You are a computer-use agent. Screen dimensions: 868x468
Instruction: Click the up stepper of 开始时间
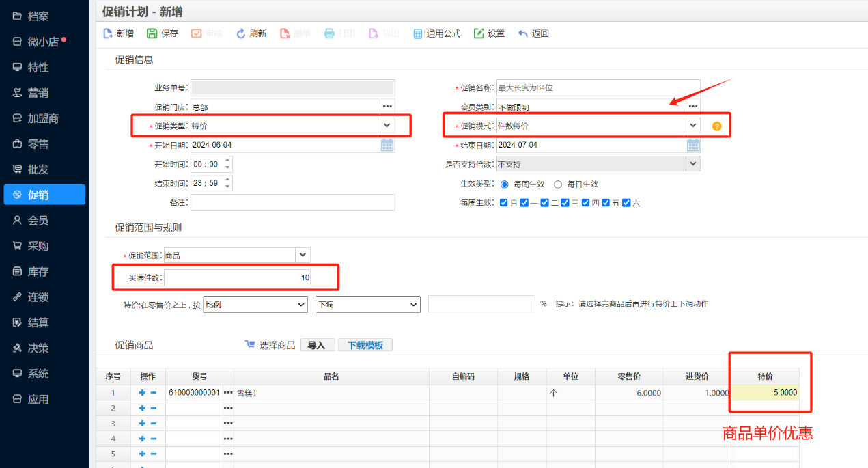click(x=227, y=161)
